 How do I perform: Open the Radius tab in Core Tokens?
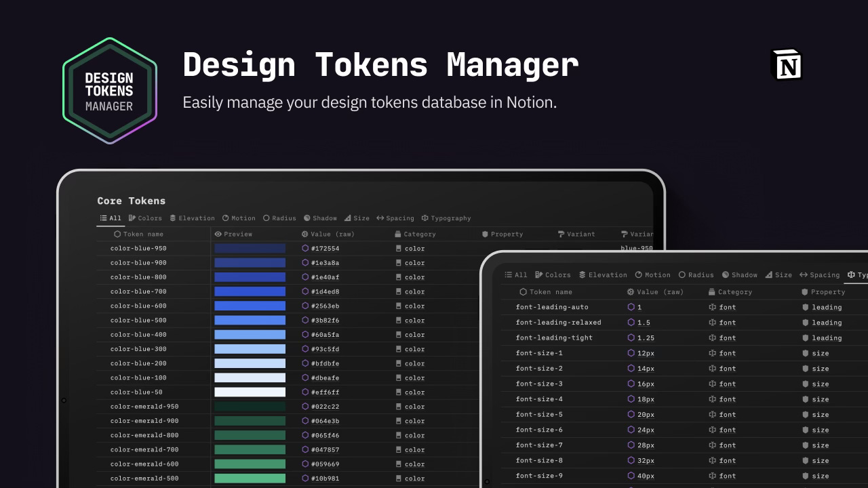(279, 218)
